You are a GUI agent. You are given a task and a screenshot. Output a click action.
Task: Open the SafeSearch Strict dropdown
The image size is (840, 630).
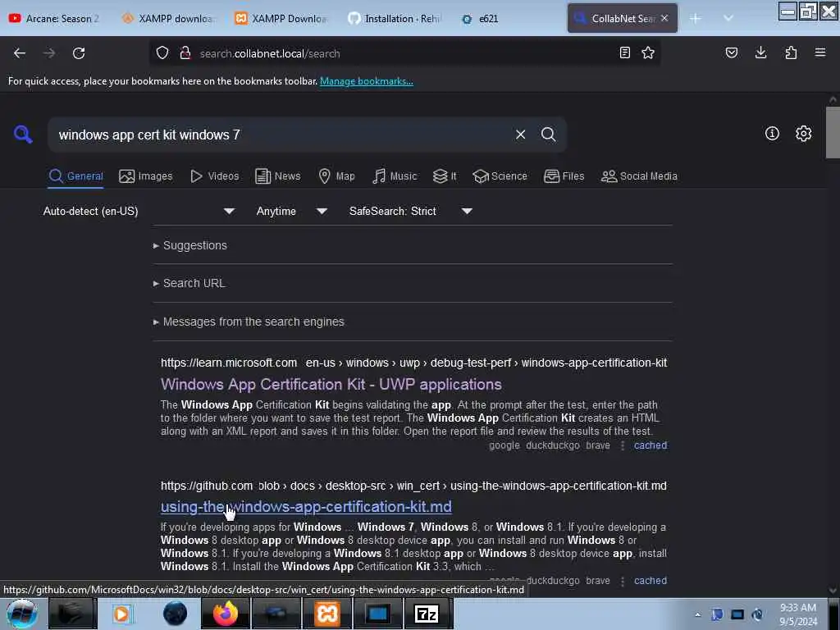(411, 211)
